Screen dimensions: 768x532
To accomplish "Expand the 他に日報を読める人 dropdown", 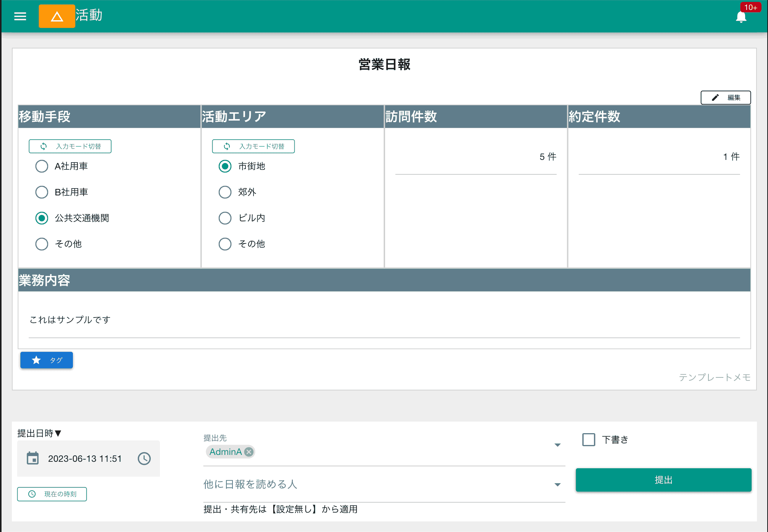I will [558, 485].
